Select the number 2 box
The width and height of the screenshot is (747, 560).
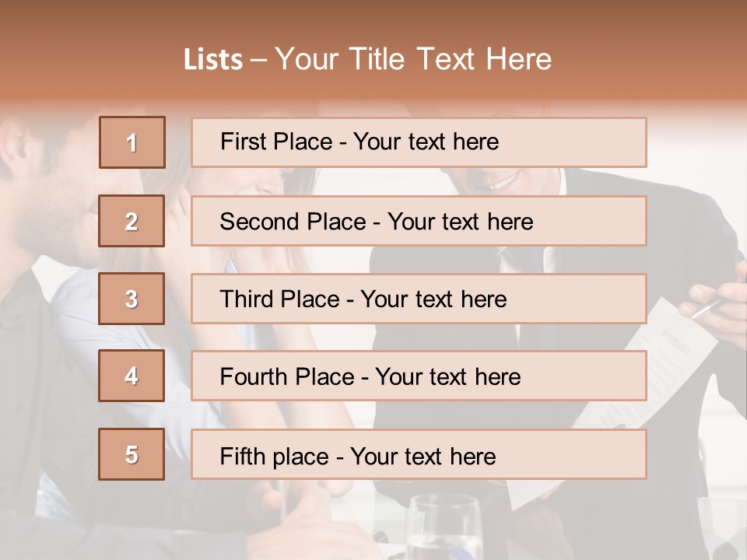[x=132, y=221]
